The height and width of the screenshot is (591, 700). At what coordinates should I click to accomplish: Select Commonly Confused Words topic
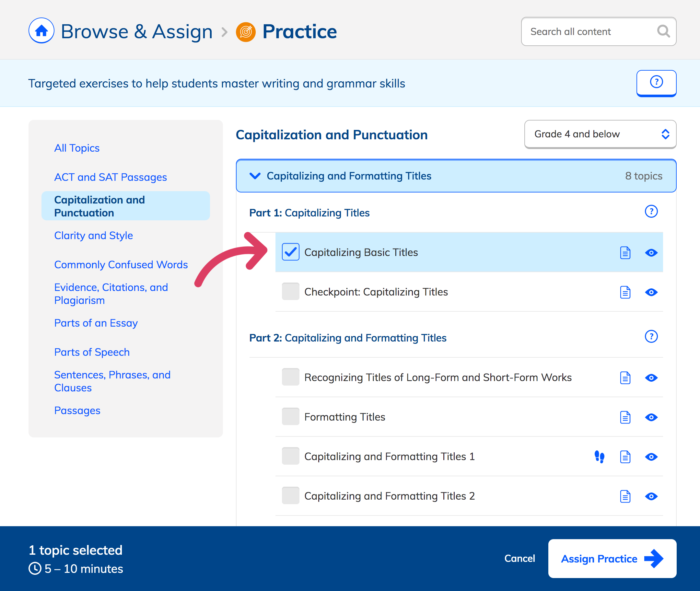pyautogui.click(x=121, y=264)
